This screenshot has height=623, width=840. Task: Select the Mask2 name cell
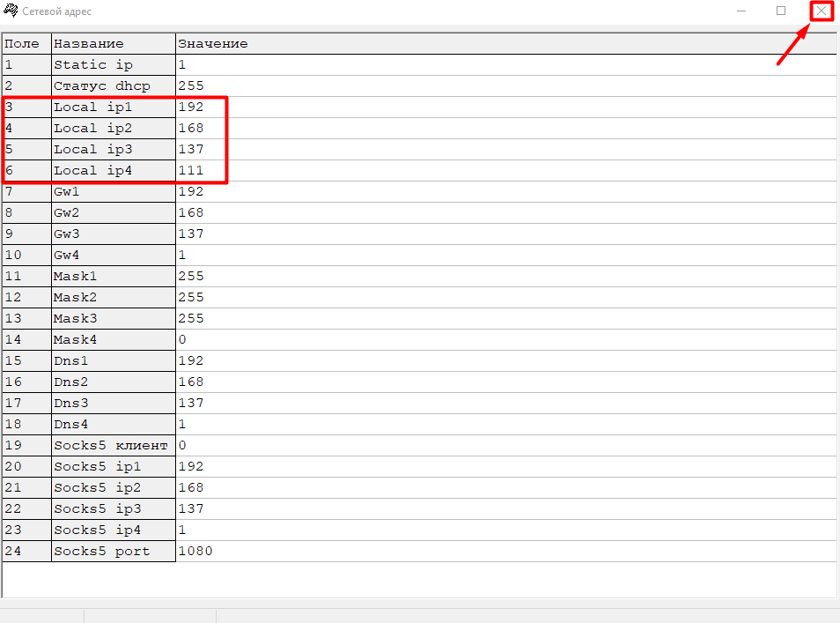click(114, 298)
